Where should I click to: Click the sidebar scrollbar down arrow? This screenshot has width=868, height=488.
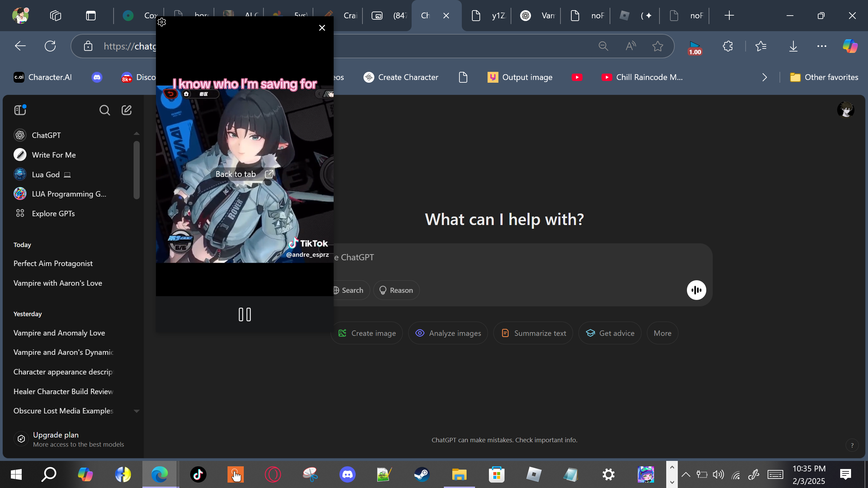(137, 411)
